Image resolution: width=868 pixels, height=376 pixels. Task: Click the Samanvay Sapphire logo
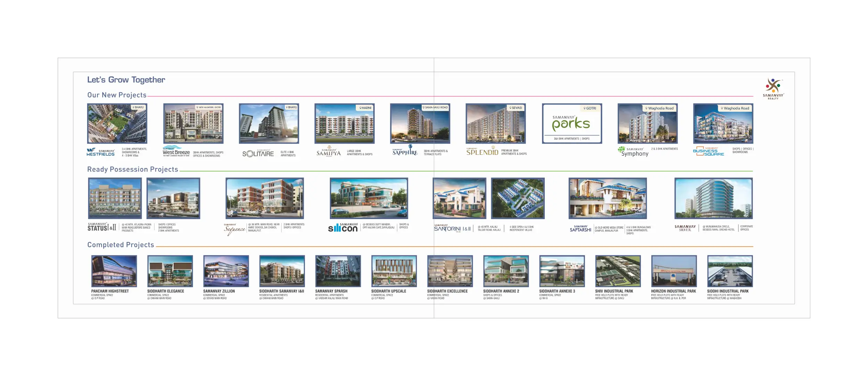coord(405,152)
